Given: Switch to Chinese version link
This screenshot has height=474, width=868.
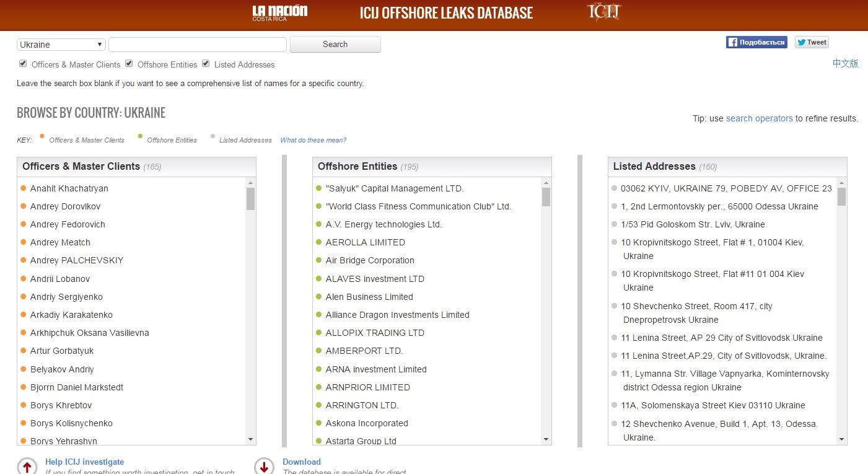Looking at the screenshot, I should (845, 63).
